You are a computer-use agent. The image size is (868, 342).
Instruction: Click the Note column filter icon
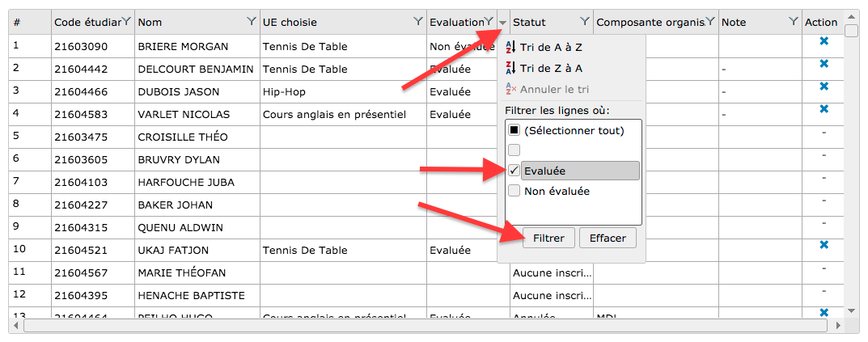click(x=793, y=22)
